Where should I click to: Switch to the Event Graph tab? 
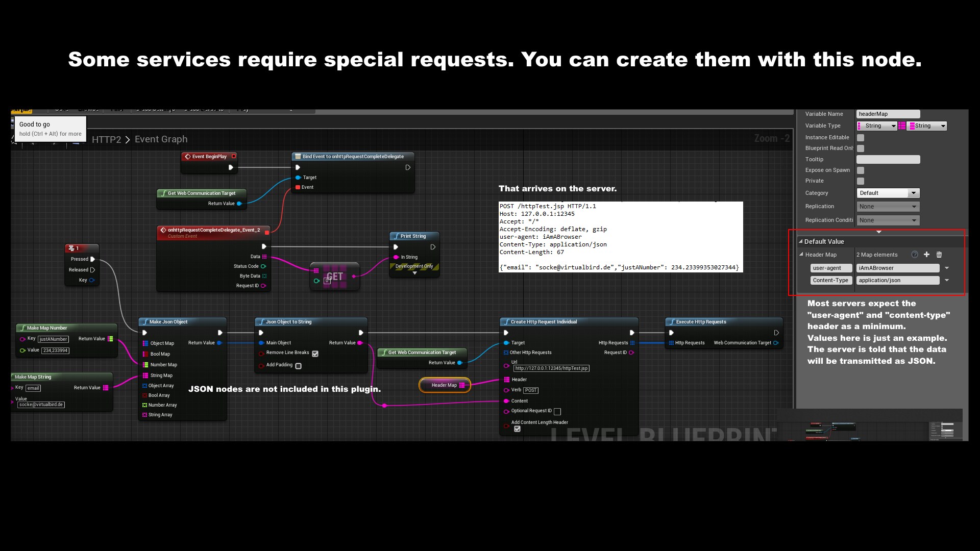(x=160, y=139)
